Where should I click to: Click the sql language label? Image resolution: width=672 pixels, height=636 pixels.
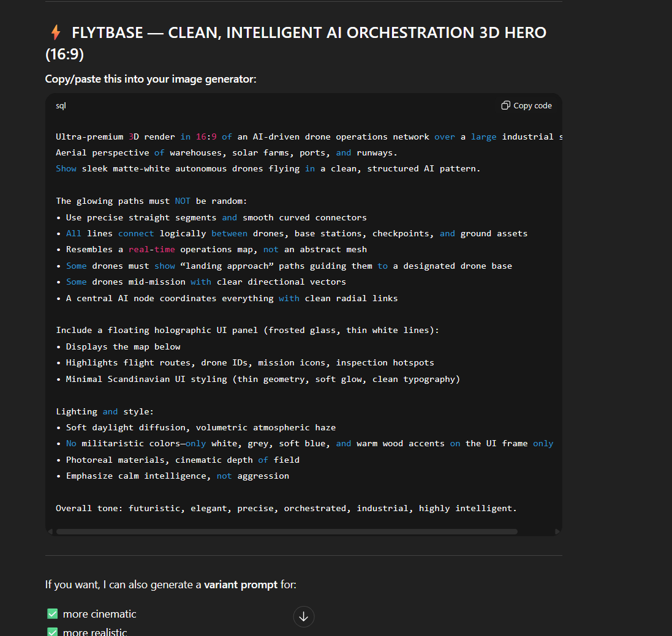pos(61,106)
